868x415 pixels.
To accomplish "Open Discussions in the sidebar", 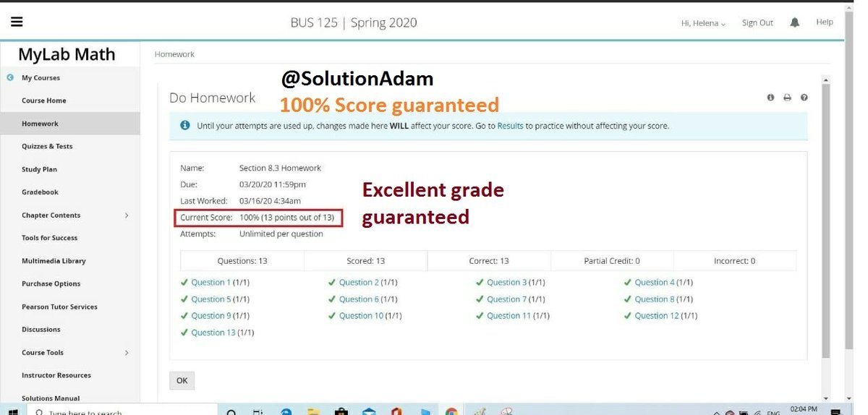I will tap(41, 330).
